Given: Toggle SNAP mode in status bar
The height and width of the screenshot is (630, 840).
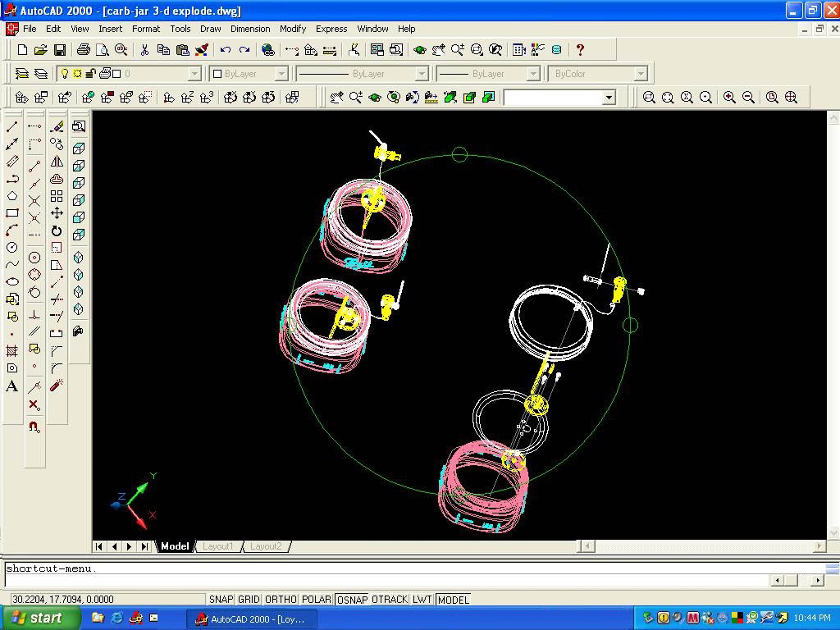Looking at the screenshot, I should [221, 600].
